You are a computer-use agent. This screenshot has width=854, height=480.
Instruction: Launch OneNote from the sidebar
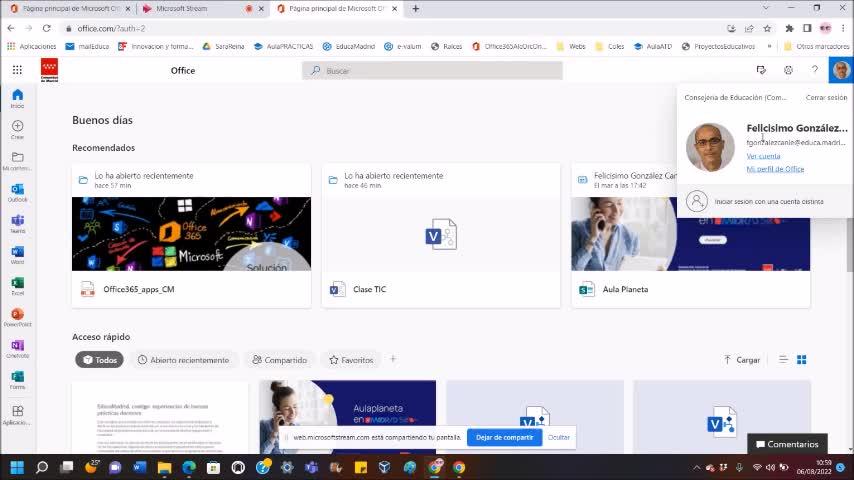point(17,349)
